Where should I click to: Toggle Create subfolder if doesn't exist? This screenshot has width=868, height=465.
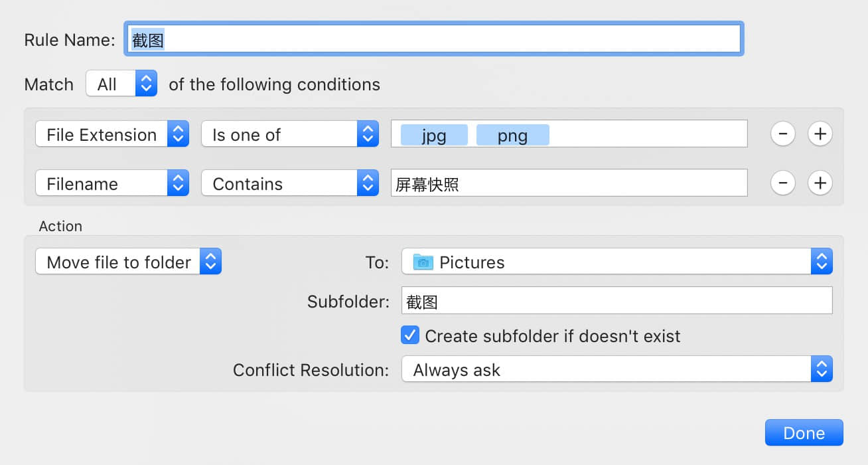click(410, 335)
